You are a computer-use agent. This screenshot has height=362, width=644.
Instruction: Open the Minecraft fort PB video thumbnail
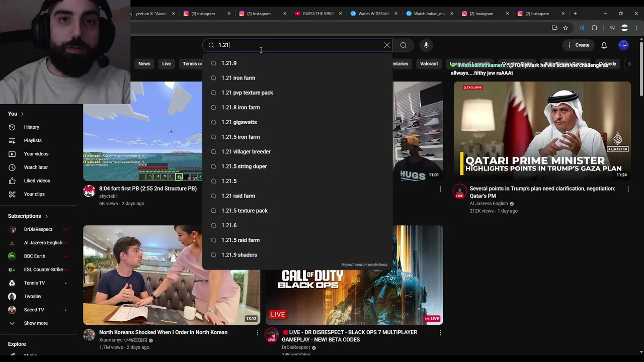(143, 131)
